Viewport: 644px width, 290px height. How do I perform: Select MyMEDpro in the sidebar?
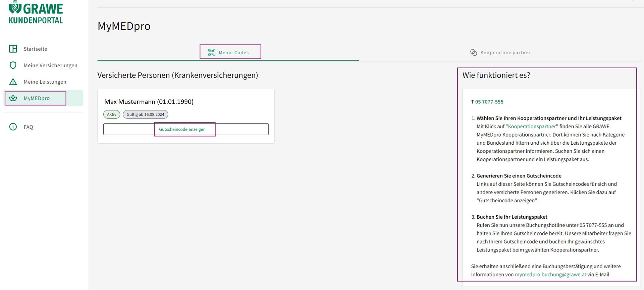[x=43, y=98]
